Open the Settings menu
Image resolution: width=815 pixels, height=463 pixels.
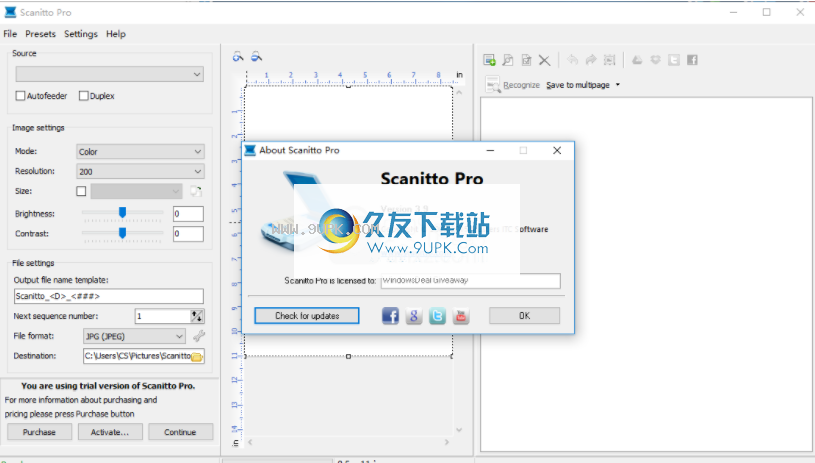[x=81, y=34]
